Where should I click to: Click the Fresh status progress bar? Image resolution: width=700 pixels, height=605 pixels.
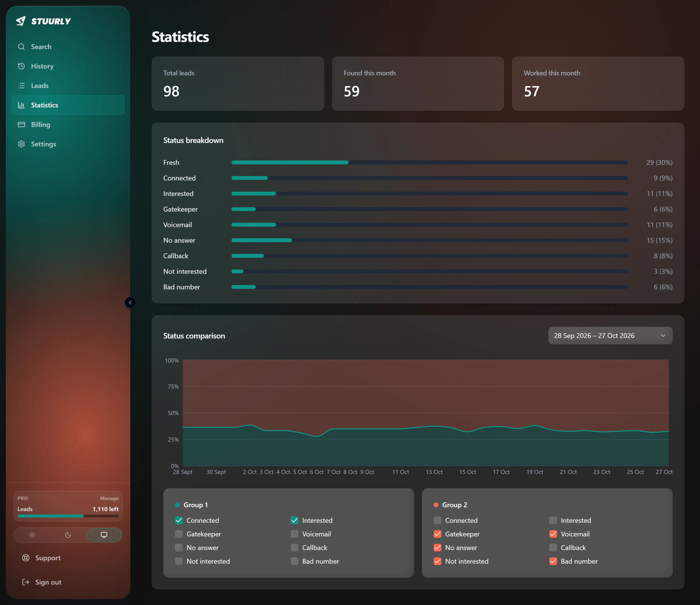429,163
